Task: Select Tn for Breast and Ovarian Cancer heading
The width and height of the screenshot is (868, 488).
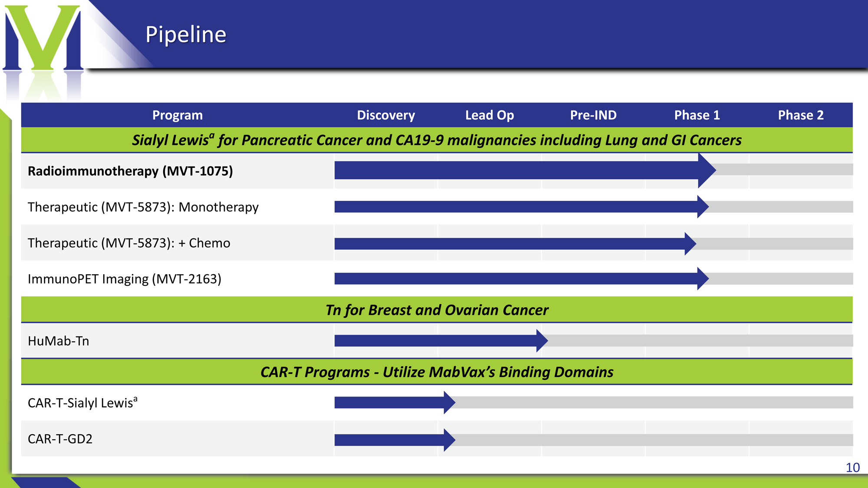Action: pyautogui.click(x=437, y=310)
